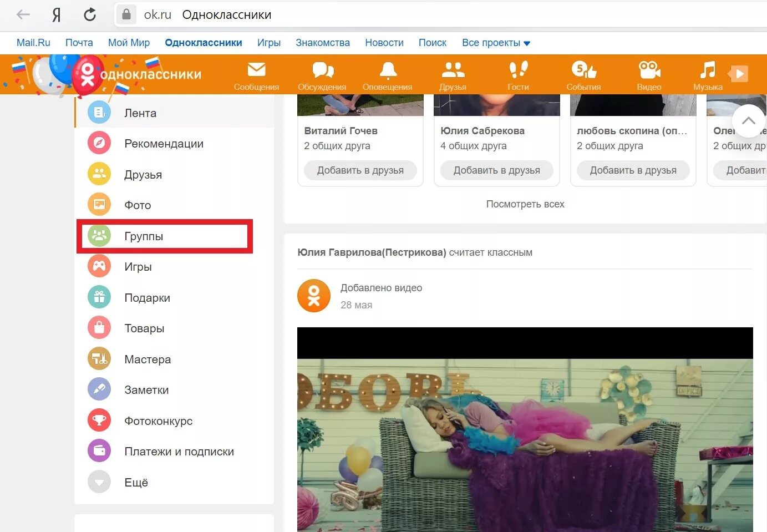Open Оповещения bell icon
The height and width of the screenshot is (532, 767).
(388, 70)
